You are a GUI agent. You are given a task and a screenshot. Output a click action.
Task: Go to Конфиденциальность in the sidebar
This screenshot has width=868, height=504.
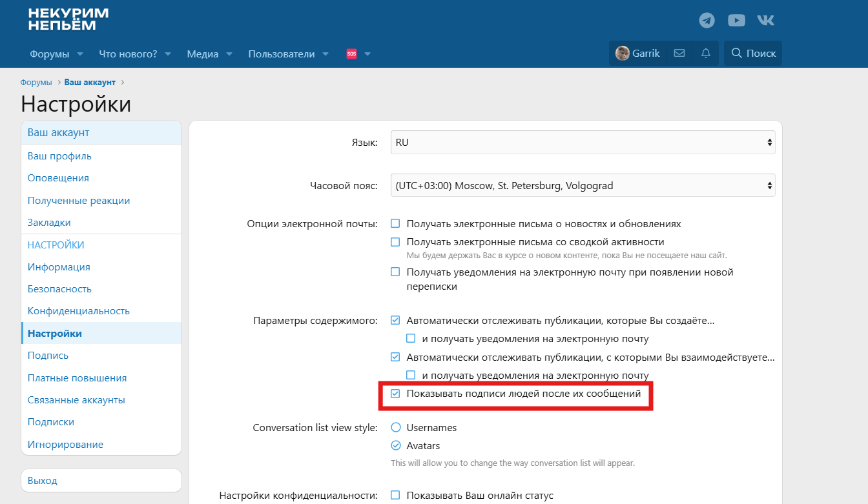point(79,311)
